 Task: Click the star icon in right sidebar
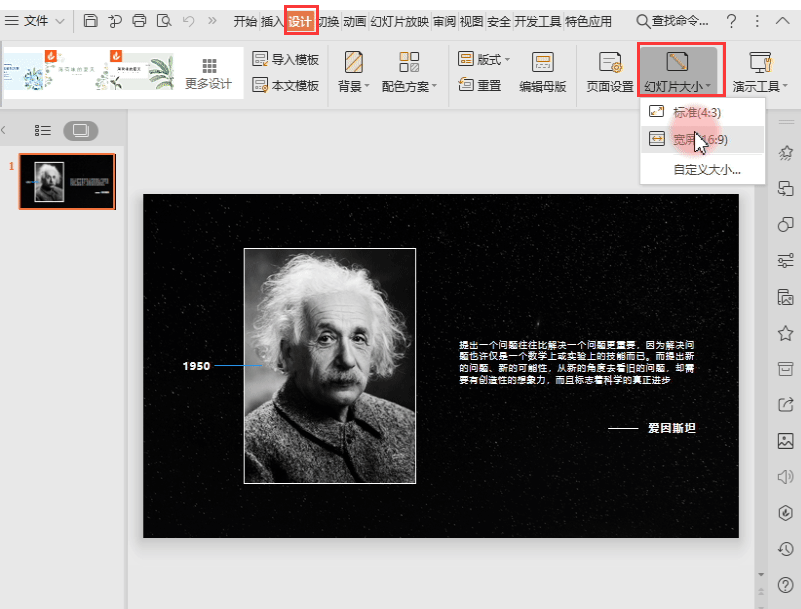click(785, 331)
